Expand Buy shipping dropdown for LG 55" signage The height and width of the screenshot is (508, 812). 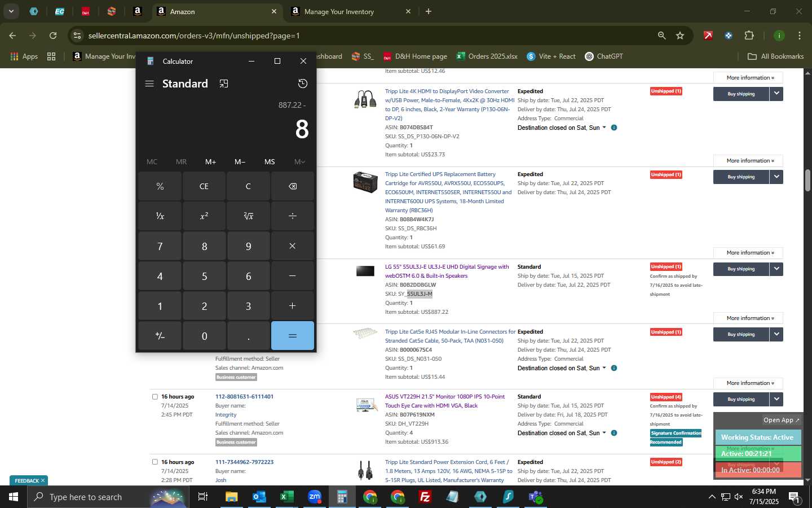(x=776, y=269)
